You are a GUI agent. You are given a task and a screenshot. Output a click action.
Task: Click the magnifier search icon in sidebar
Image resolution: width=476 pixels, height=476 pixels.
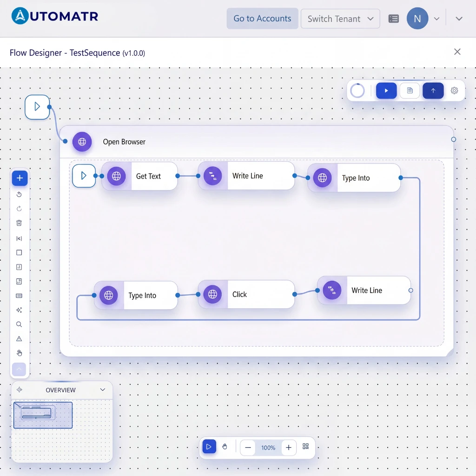(19, 324)
